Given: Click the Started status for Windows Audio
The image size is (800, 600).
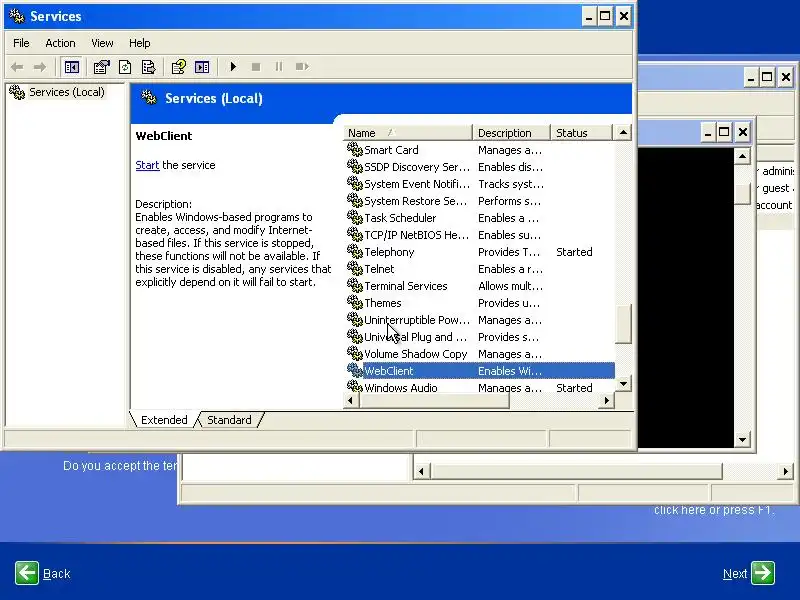Looking at the screenshot, I should coord(574,388).
